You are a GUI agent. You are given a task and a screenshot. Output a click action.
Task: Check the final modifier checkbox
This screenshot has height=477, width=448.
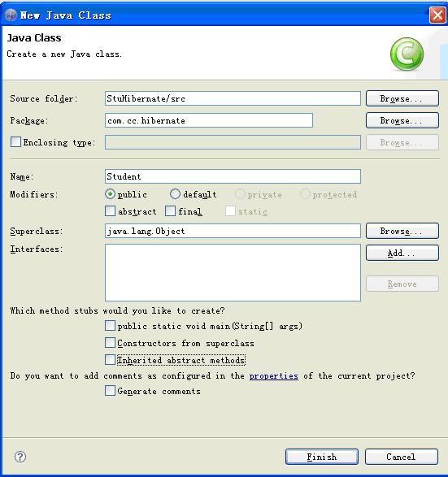pos(170,210)
